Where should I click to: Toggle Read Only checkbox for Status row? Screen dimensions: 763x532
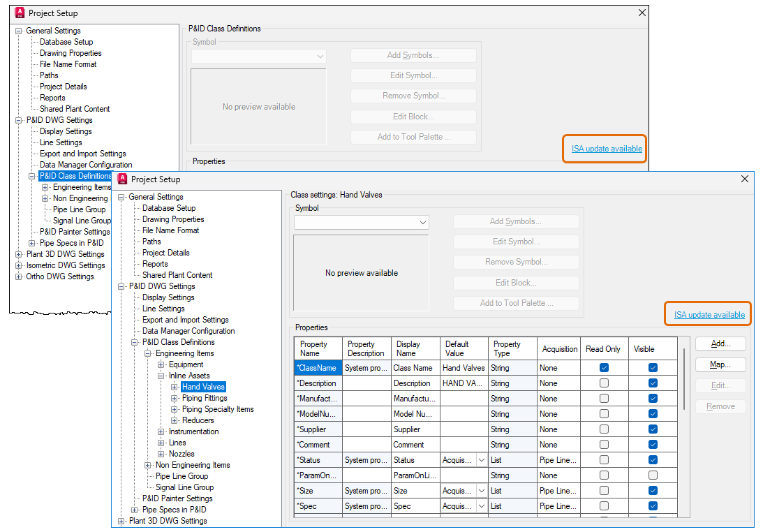tap(604, 460)
